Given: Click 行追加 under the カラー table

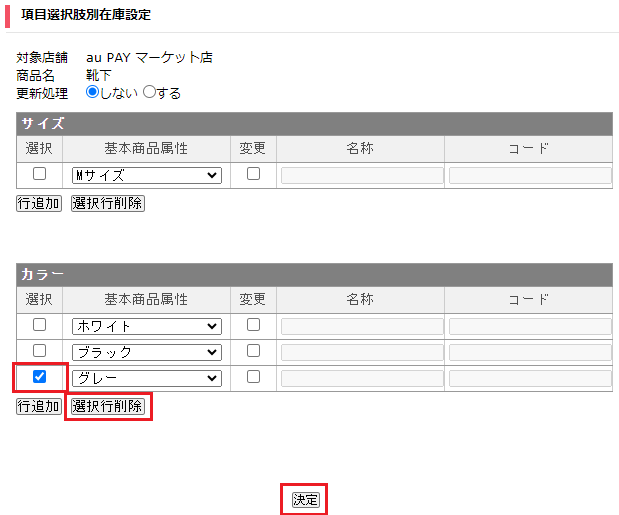Looking at the screenshot, I should coord(39,406).
